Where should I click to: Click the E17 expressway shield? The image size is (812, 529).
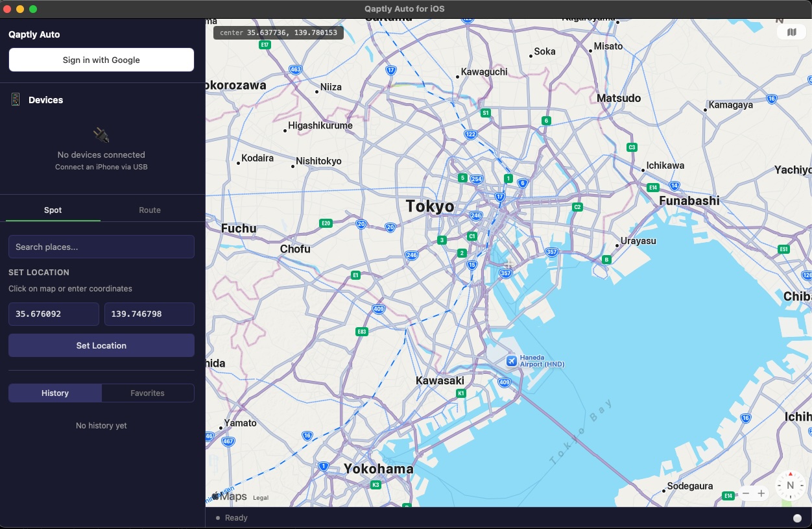(x=264, y=45)
